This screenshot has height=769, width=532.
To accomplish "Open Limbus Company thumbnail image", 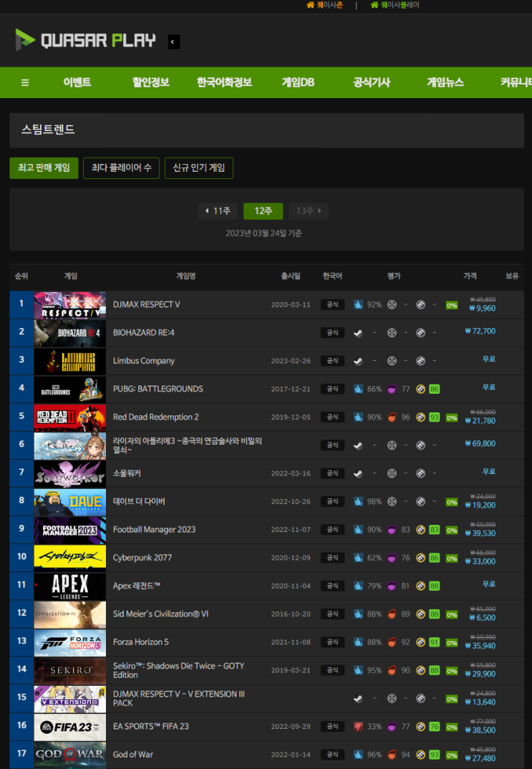I will pyautogui.click(x=69, y=362).
